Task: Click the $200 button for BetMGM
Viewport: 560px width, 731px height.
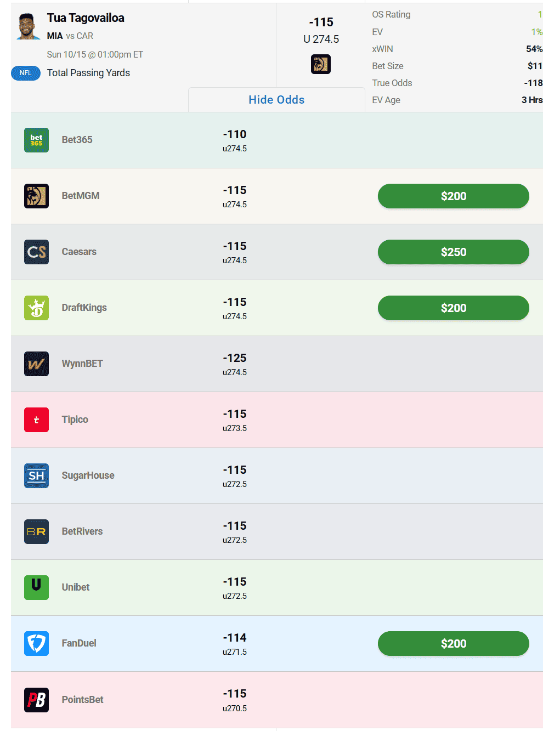Action: pyautogui.click(x=454, y=196)
